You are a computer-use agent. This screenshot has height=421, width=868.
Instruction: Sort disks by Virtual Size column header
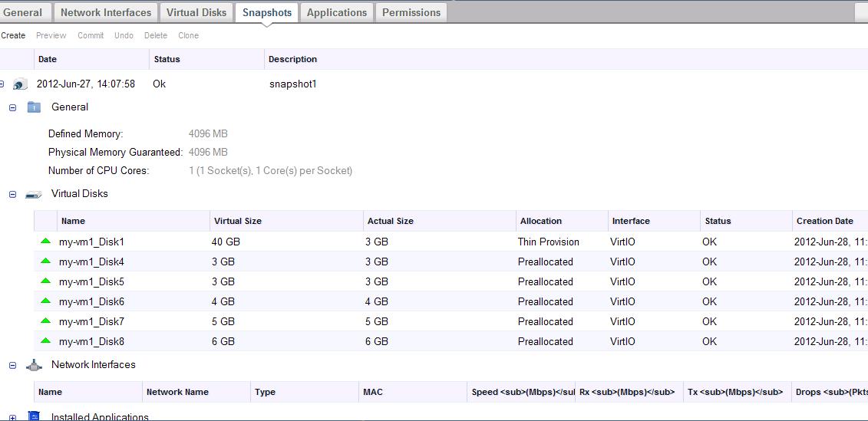coord(238,221)
